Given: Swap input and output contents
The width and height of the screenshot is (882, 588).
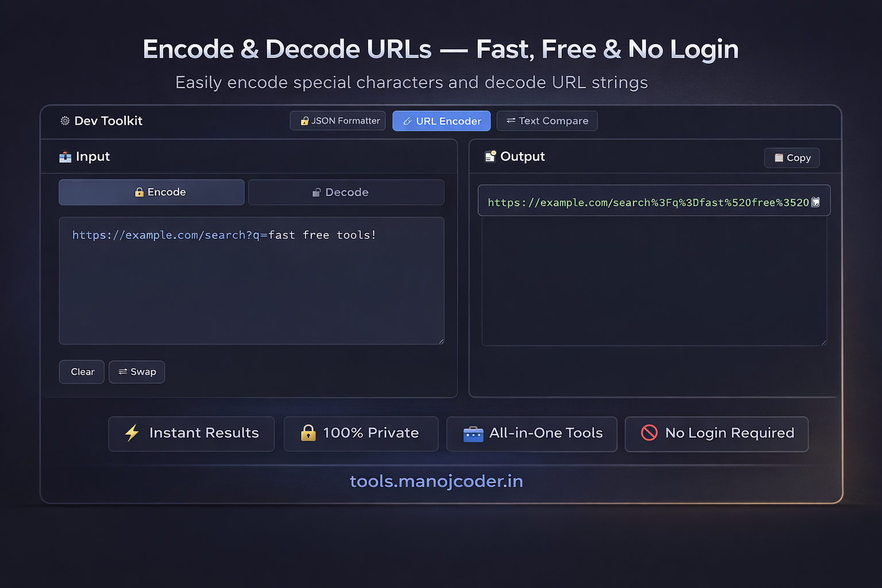Looking at the screenshot, I should [x=137, y=372].
